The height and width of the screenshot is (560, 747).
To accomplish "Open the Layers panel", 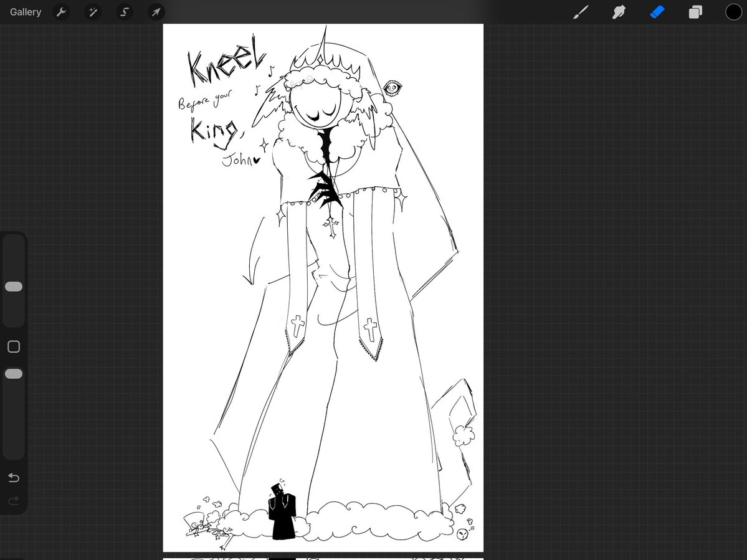I will (695, 12).
